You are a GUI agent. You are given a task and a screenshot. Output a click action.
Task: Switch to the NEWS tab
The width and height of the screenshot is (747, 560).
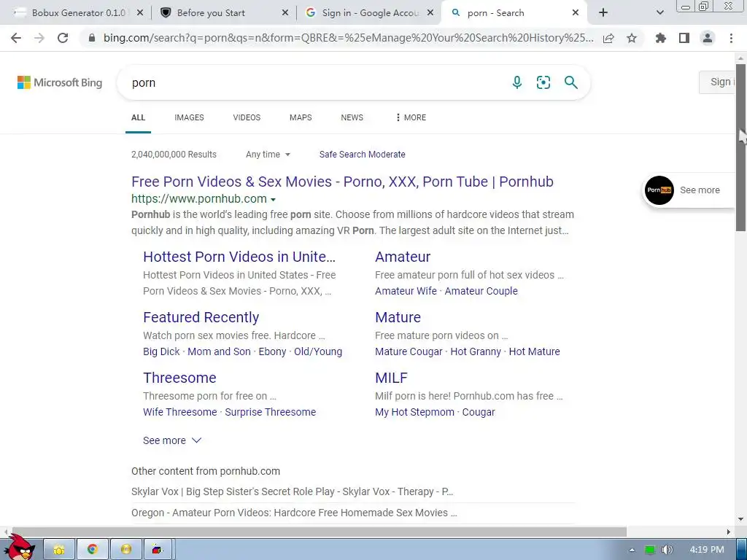tap(352, 117)
